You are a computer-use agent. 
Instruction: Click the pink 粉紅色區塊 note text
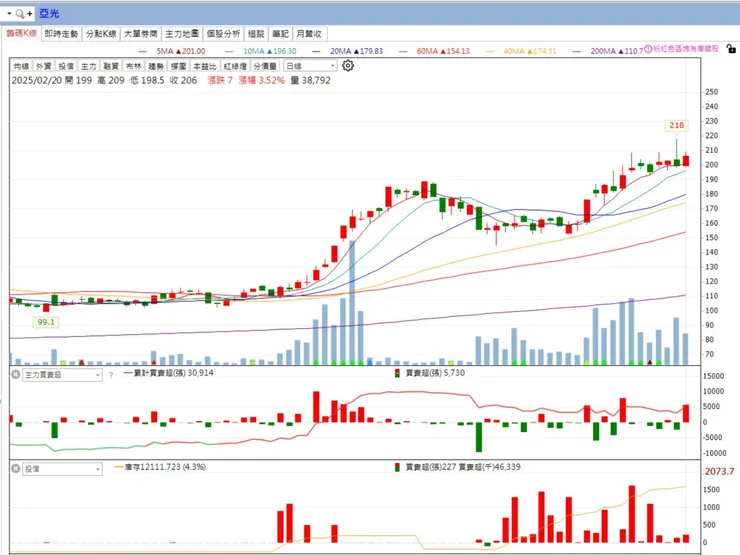tap(686, 49)
